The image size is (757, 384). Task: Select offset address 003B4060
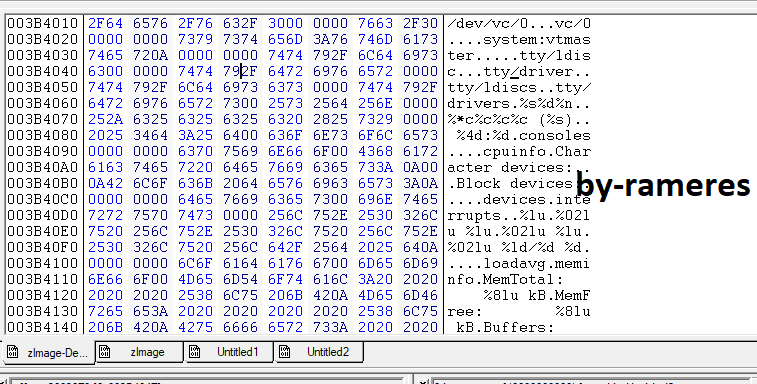(x=42, y=103)
